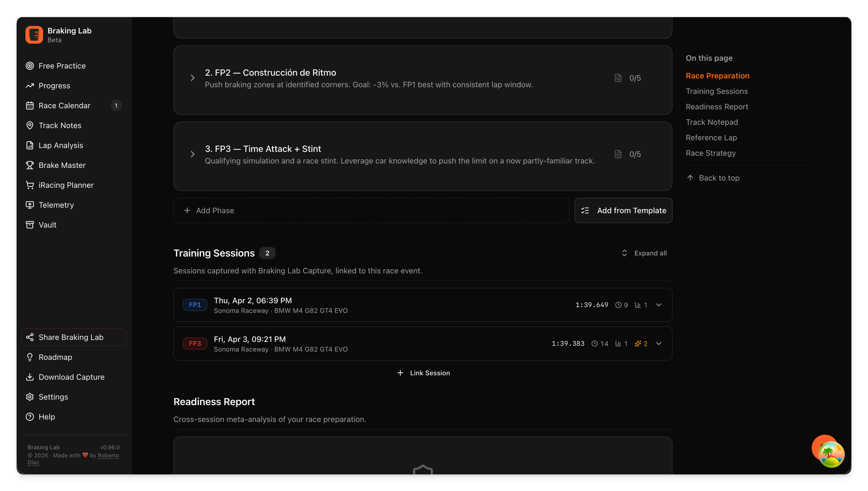The image size is (868, 491).
Task: Click the iRacing Planner cart icon
Action: [30, 185]
